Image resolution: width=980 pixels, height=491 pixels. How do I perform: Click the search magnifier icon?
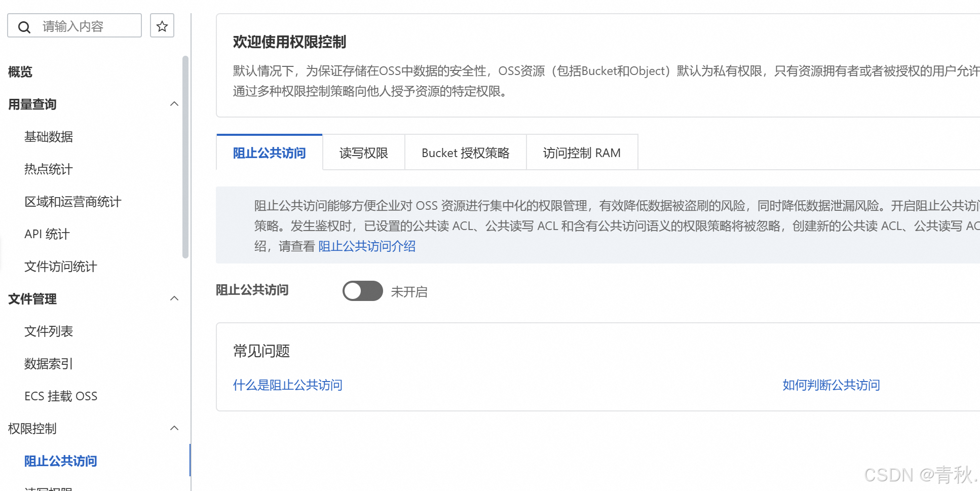(24, 27)
